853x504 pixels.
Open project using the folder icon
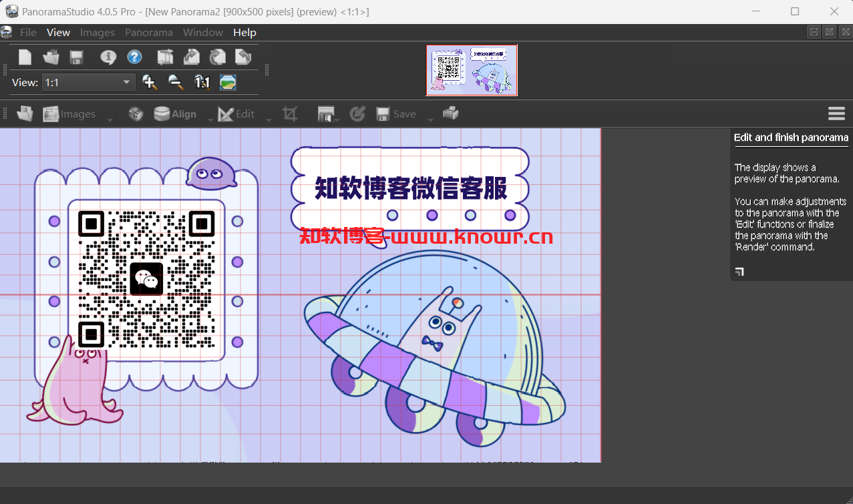coord(51,57)
